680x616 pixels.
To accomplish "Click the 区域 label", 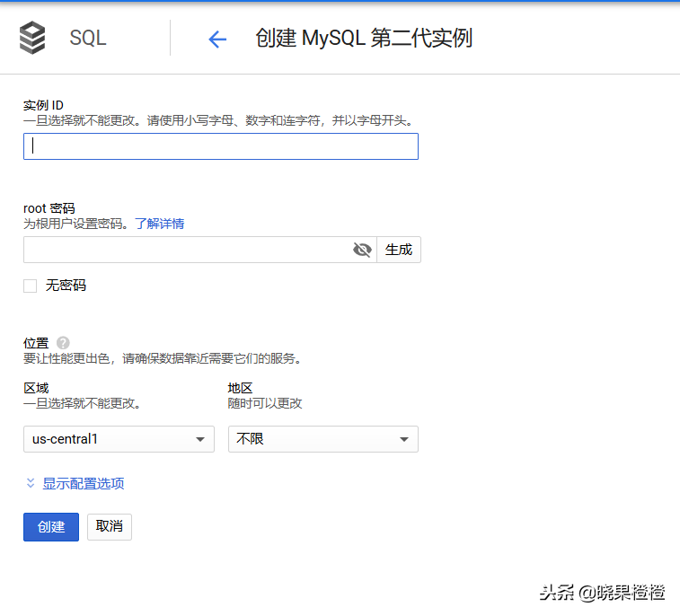I will pyautogui.click(x=36, y=388).
